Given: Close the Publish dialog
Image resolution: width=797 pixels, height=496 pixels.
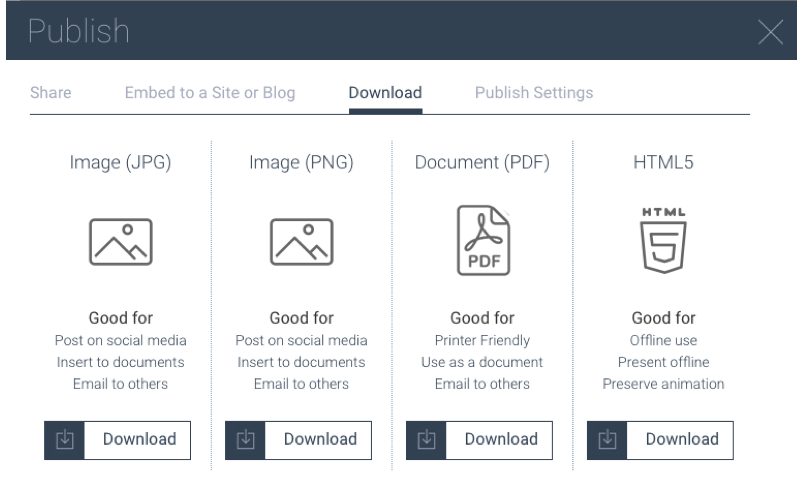Looking at the screenshot, I should coord(771,32).
